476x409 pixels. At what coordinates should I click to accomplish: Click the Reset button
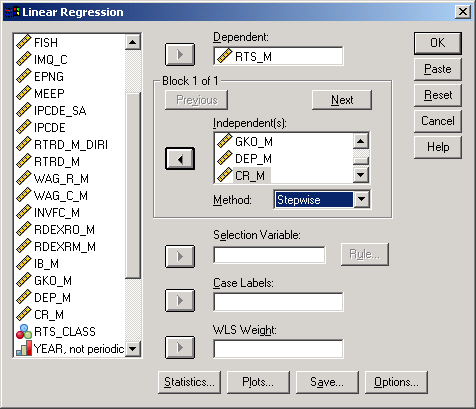(x=438, y=95)
